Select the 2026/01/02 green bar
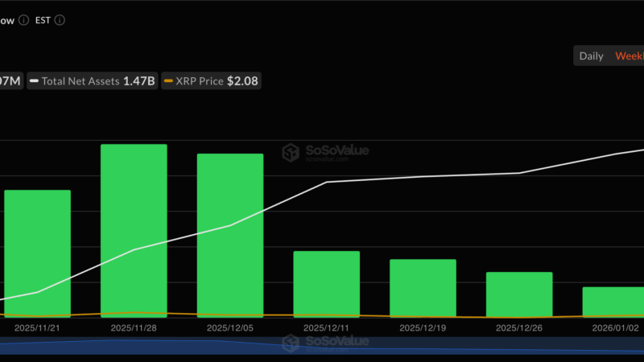The height and width of the screenshot is (362, 644). coord(613,302)
